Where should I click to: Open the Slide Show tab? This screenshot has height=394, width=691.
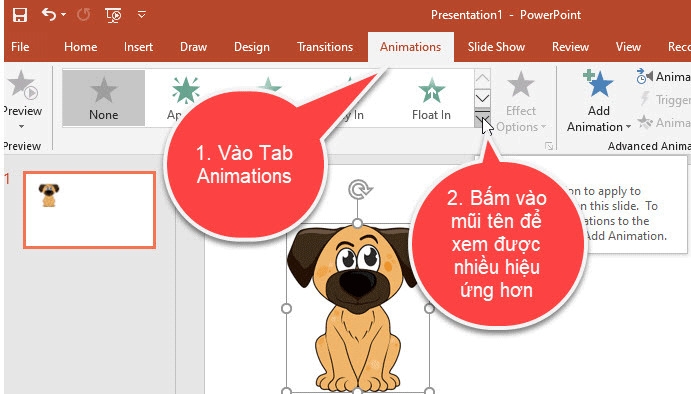pos(496,47)
